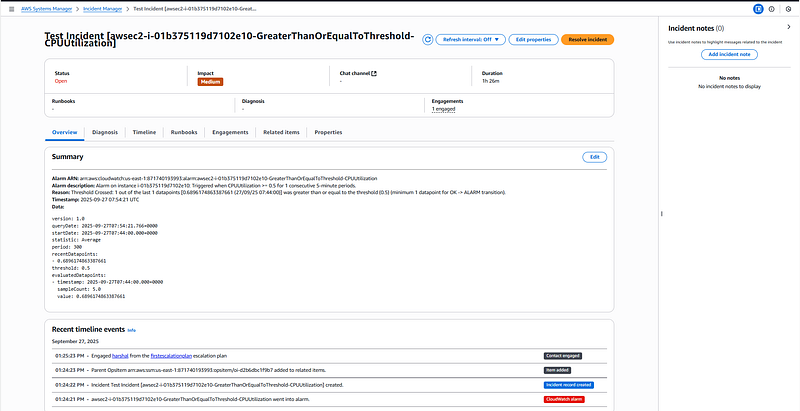Click the 'September 27, 2025' date heading
This screenshot has width=800, height=411.
click(75, 341)
